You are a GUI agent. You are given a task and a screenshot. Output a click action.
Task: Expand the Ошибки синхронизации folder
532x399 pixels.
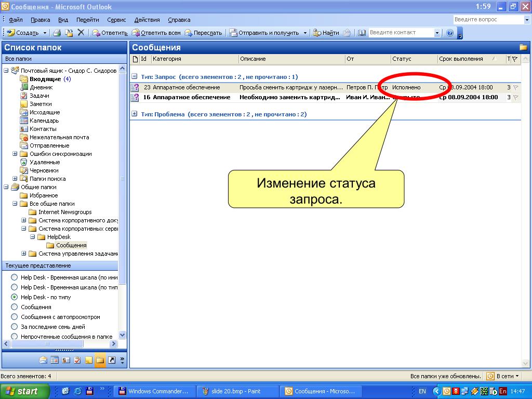(x=15, y=154)
